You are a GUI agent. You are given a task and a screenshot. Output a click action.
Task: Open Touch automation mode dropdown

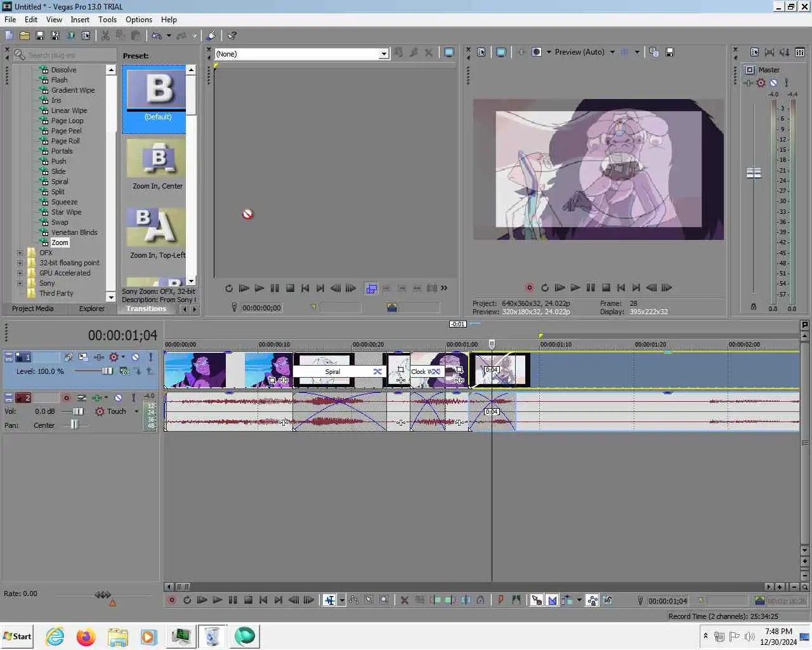coord(136,411)
